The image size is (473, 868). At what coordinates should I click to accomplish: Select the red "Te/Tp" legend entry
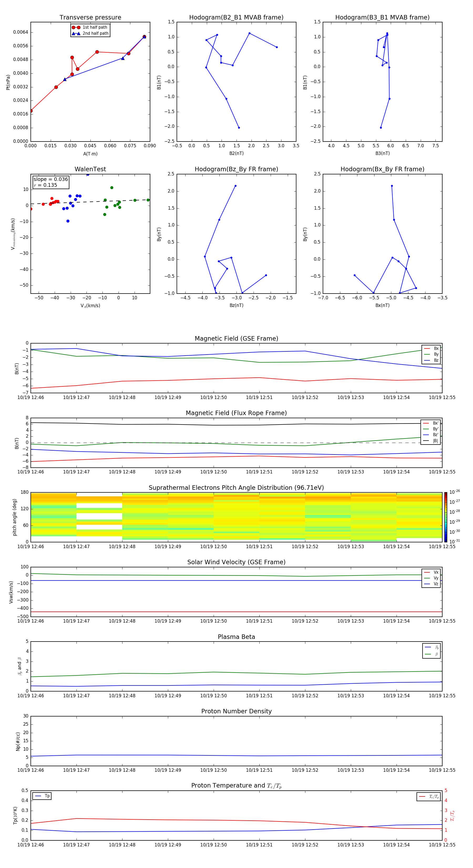pos(429,796)
